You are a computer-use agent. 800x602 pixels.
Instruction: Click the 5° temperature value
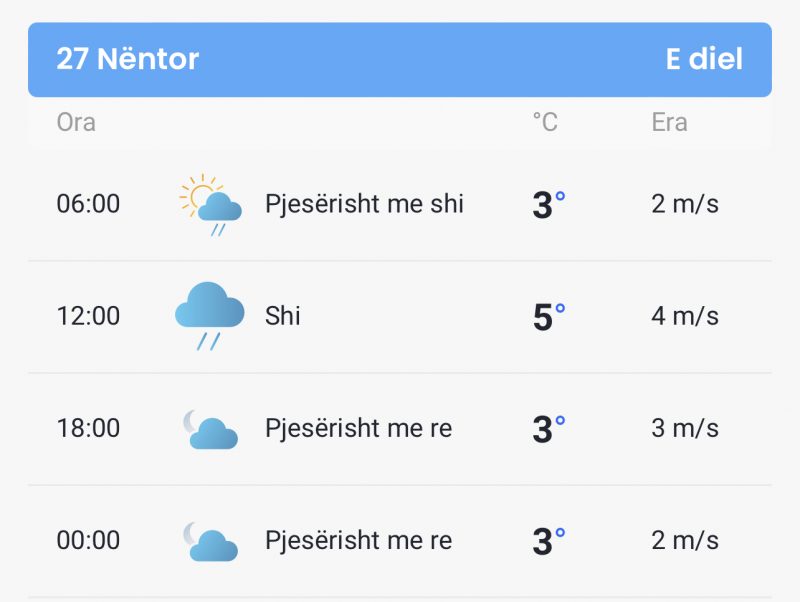(549, 317)
